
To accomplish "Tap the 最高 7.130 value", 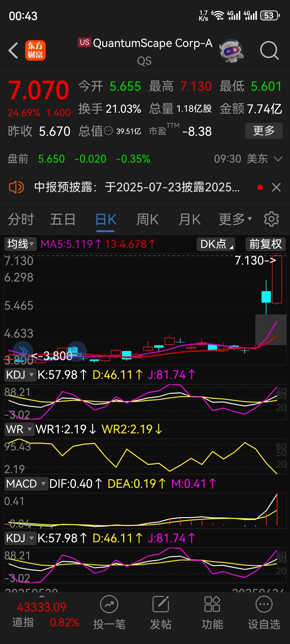I will [196, 86].
